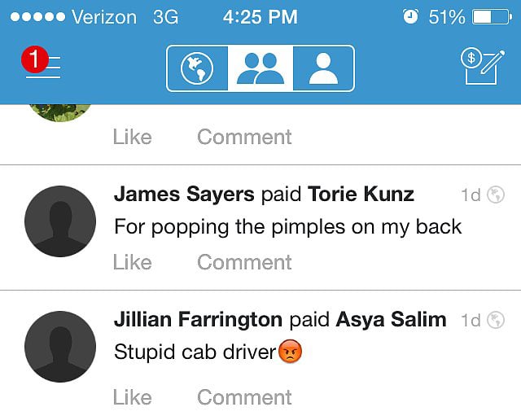Viewport: 521px width, 420px height.
Task: Open Jillian Farrington's profile avatar
Action: coord(60,347)
